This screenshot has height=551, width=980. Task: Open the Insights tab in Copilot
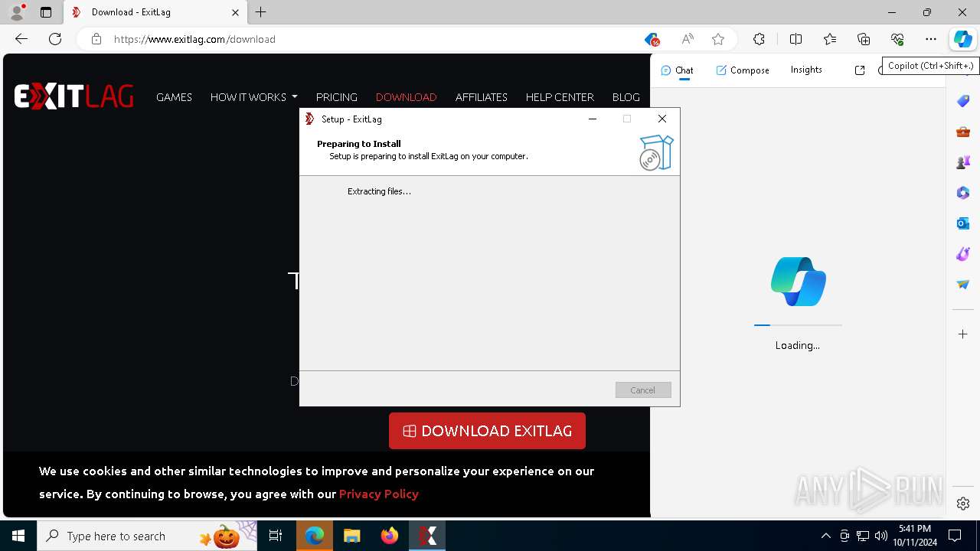click(x=806, y=70)
